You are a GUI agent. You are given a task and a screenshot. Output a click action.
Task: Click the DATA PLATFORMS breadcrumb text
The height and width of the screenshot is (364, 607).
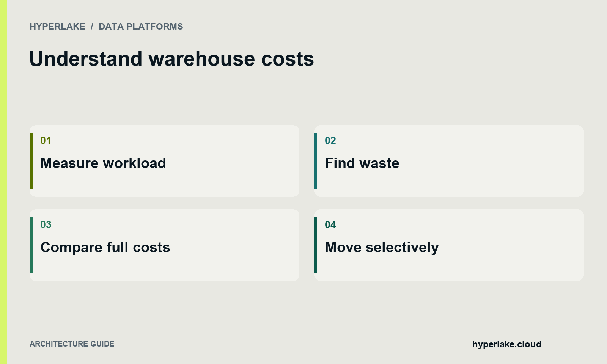click(x=141, y=27)
